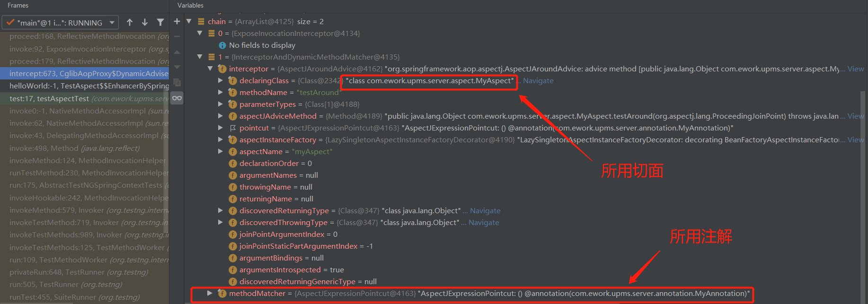Expand the discoveredThrowingType field
The width and height of the screenshot is (868, 304).
[x=220, y=222]
